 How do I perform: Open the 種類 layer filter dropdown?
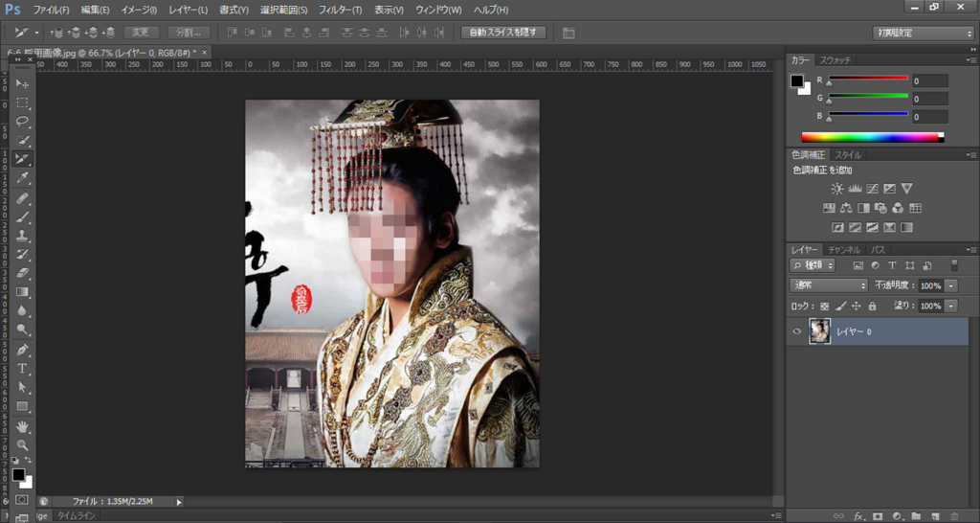[813, 265]
